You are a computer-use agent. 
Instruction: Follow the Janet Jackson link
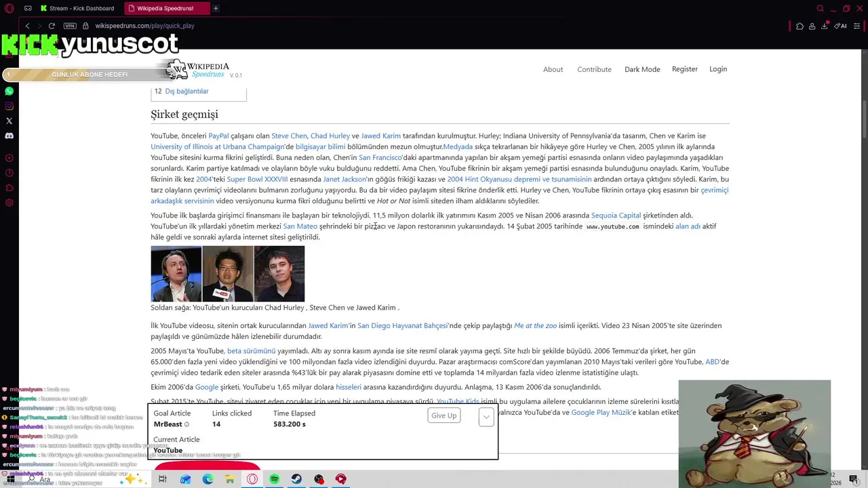[x=344, y=179]
